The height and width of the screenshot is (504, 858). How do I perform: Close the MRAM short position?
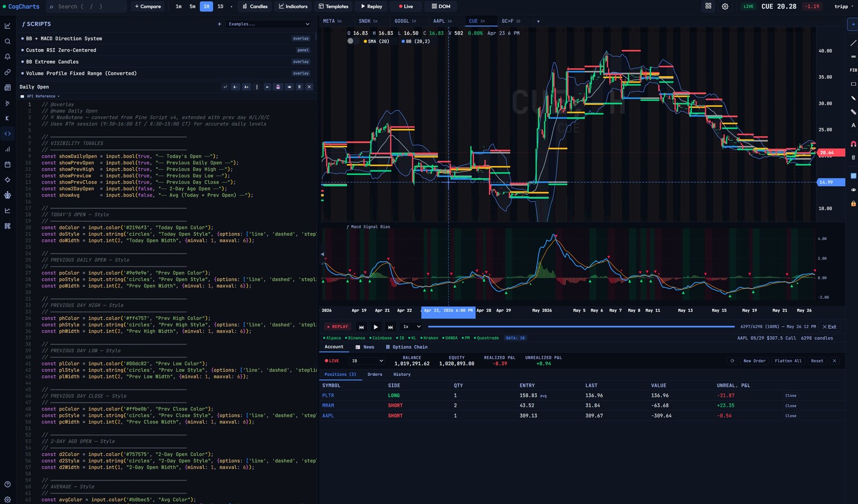(791, 406)
